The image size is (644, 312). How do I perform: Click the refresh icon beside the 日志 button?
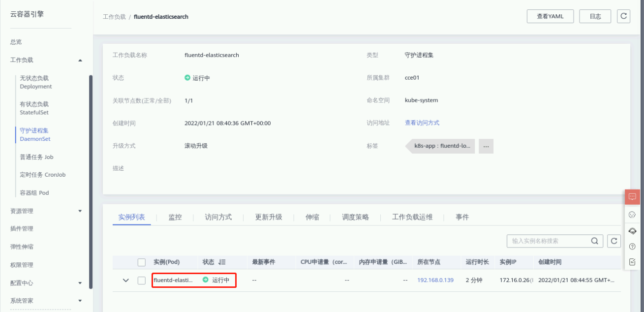click(x=623, y=16)
